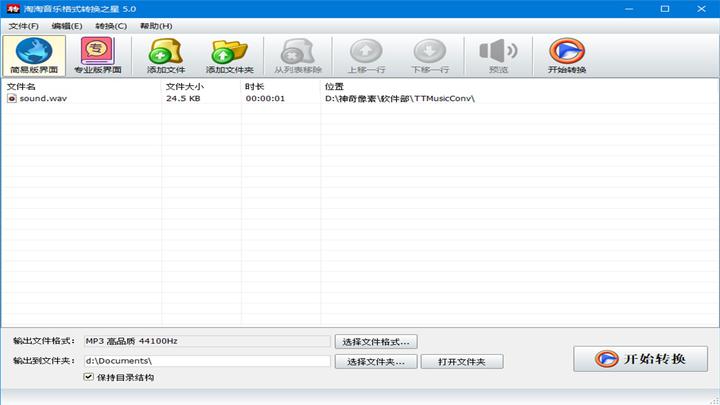Image resolution: width=720 pixels, height=405 pixels.
Task: Switch to the 简易版界面 simple interface
Action: pyautogui.click(x=34, y=56)
